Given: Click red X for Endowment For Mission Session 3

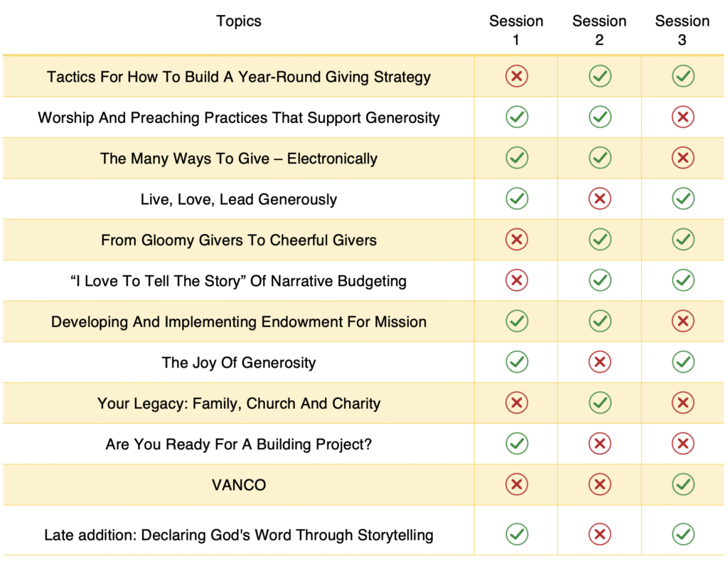Looking at the screenshot, I should coord(683,321).
